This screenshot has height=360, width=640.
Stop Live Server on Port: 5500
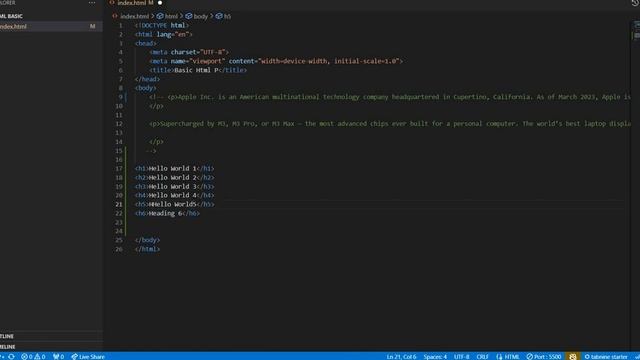pyautogui.click(x=544, y=356)
